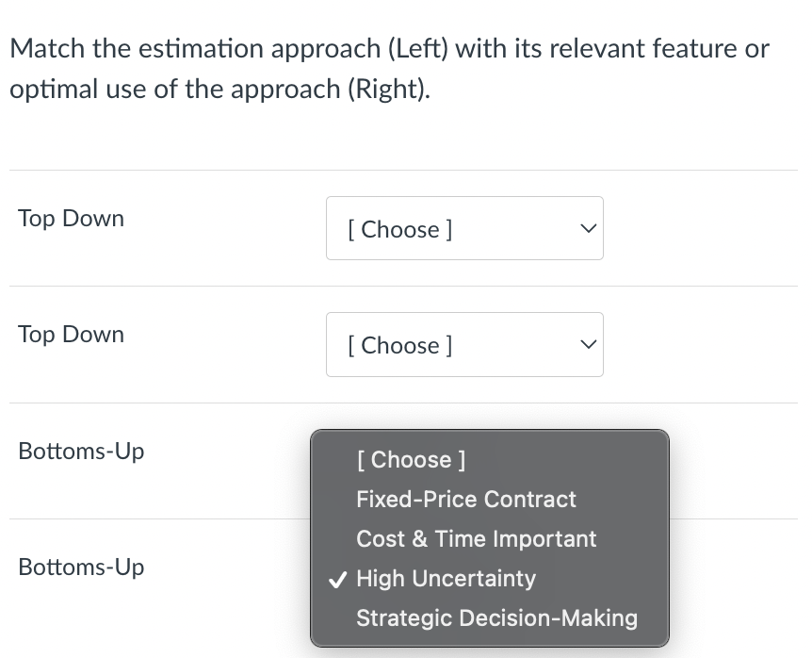Select Strategic Decision-Making option
Viewport: 812px width, 658px height.
coord(496,617)
